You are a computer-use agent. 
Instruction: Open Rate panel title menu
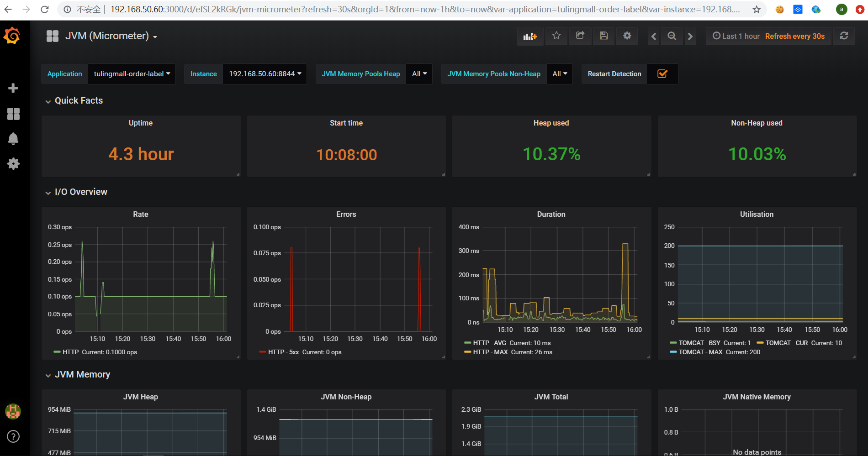point(141,214)
